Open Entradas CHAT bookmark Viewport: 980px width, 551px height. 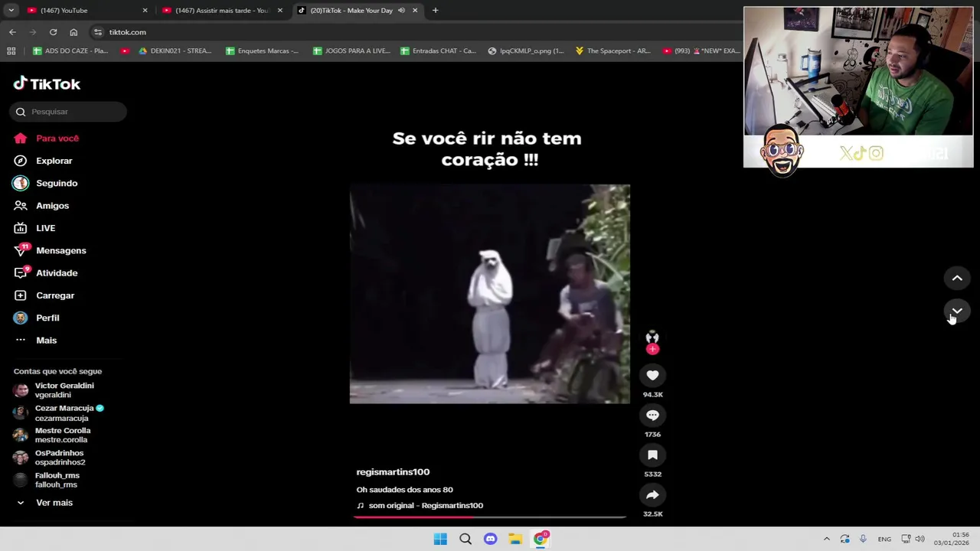click(439, 51)
